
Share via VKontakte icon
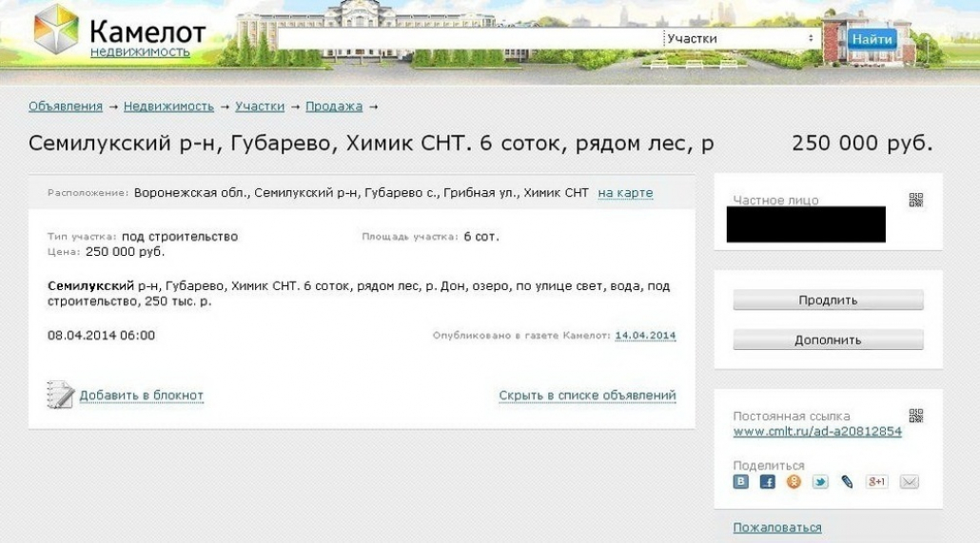click(x=740, y=482)
